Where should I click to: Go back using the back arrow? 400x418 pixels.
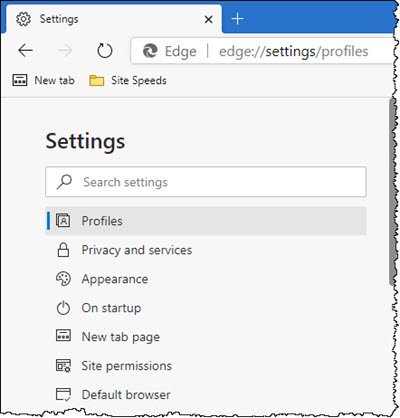pos(25,51)
